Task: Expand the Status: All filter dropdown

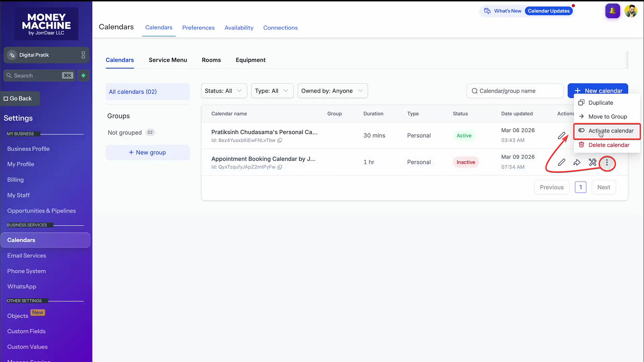Action: point(224,91)
